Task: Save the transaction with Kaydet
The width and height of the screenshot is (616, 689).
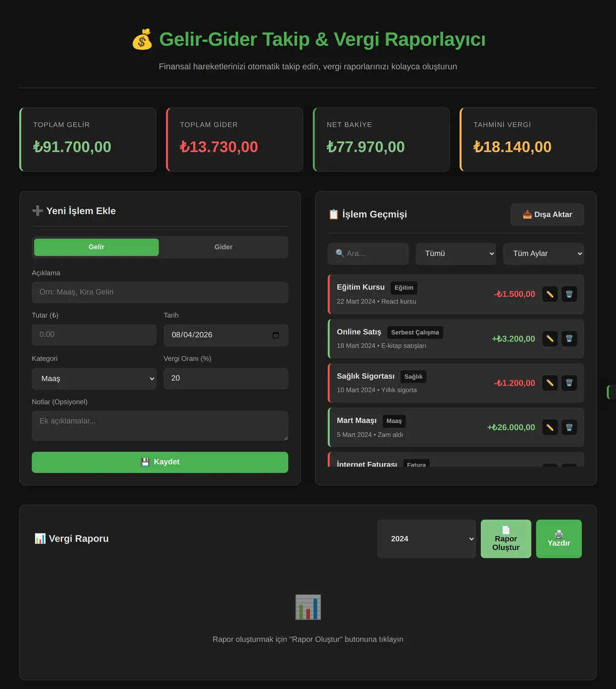Action: 160,462
